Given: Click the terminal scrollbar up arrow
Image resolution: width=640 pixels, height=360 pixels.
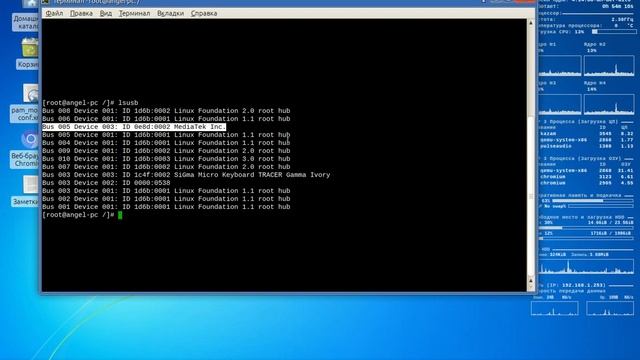Looking at the screenshot, I should click(531, 23).
